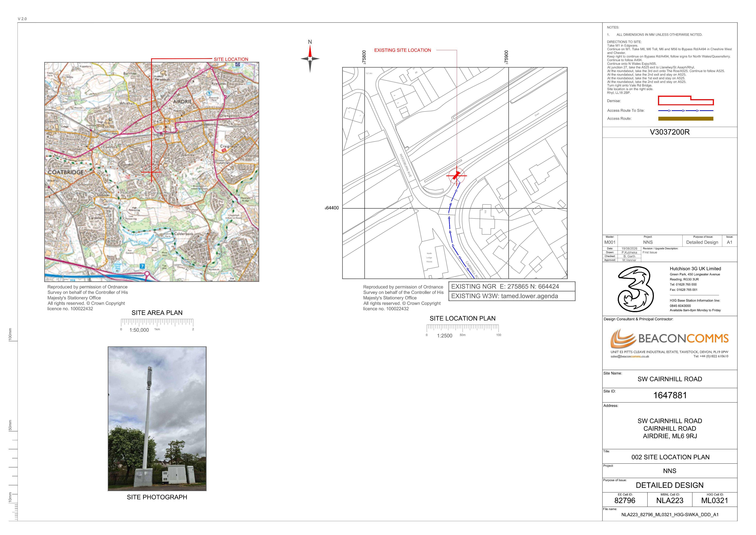Click the Issue A1 cell
This screenshot has width=756, height=535.
tap(730, 242)
